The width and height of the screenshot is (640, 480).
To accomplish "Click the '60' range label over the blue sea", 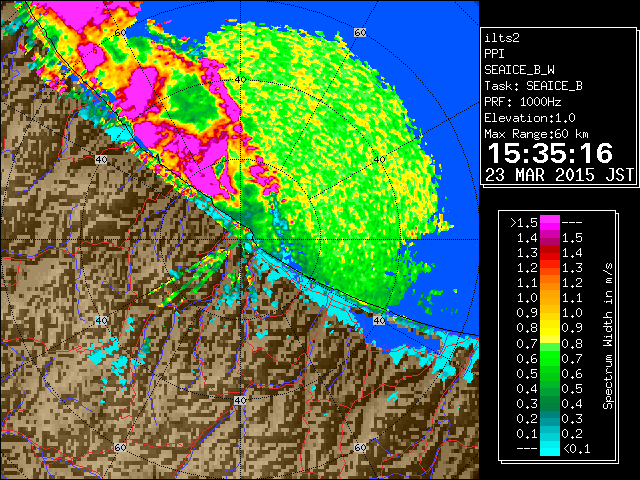I will tap(360, 33).
